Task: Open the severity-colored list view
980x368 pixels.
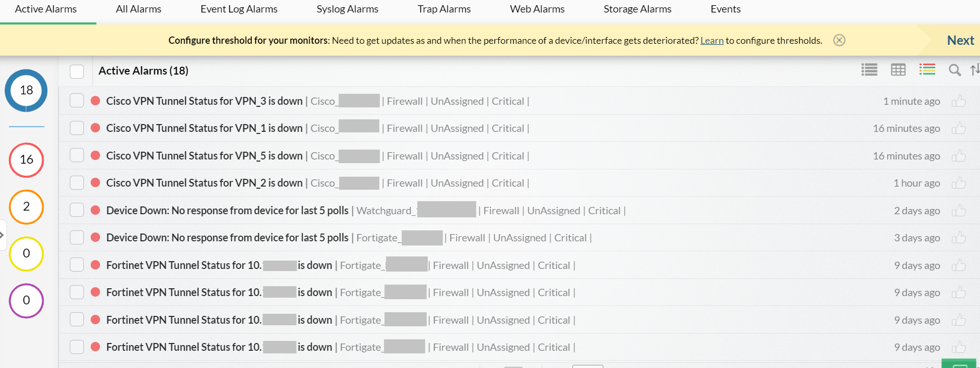Action: coord(927,69)
